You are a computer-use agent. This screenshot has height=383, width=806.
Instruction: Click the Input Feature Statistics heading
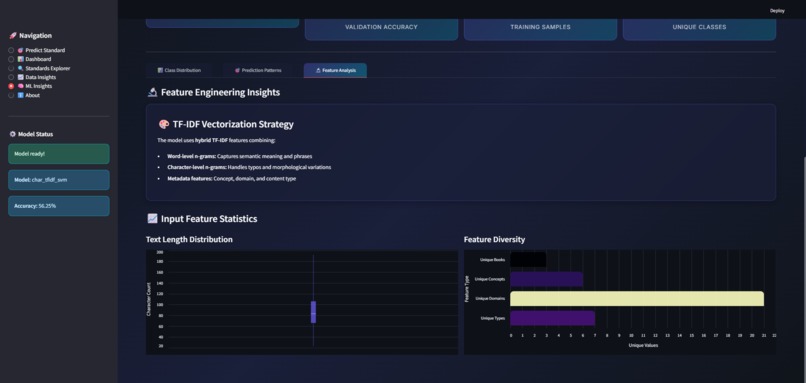(209, 218)
